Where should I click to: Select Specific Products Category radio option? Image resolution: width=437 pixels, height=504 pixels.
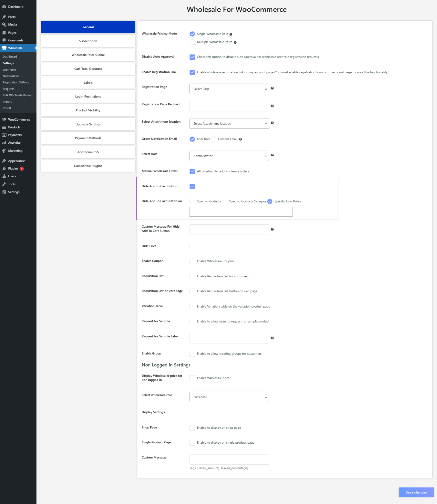[225, 201]
